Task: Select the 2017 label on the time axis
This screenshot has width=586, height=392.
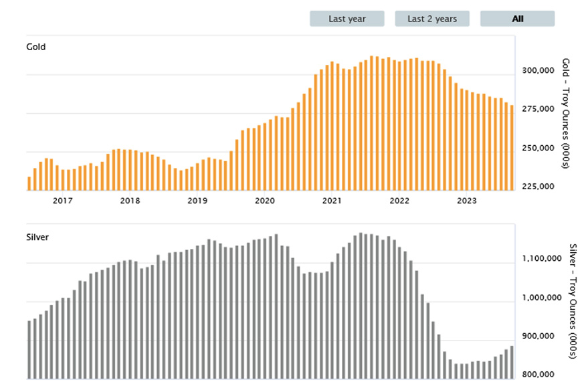Action: point(62,201)
